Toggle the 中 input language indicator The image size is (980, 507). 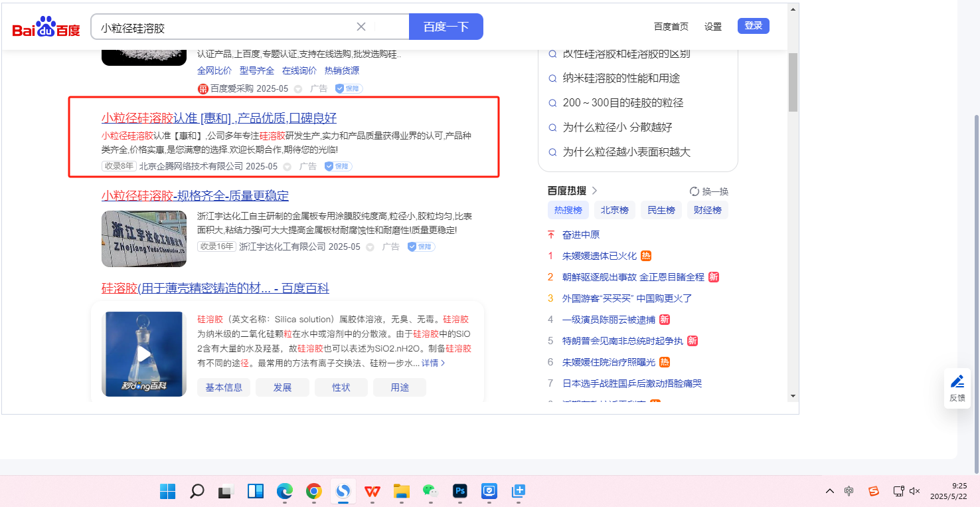click(849, 491)
